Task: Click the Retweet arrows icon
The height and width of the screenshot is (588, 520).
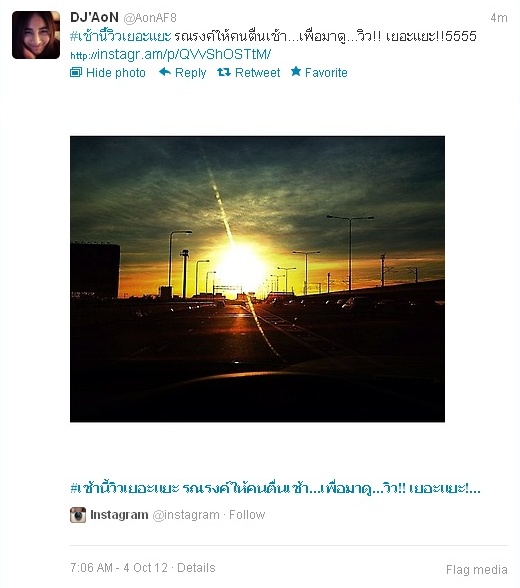Action: tap(224, 72)
